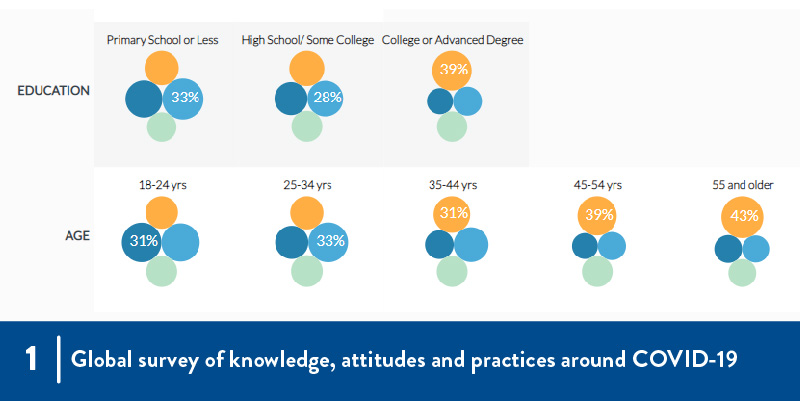Select the College or Advanced Degree heading

coord(453,40)
